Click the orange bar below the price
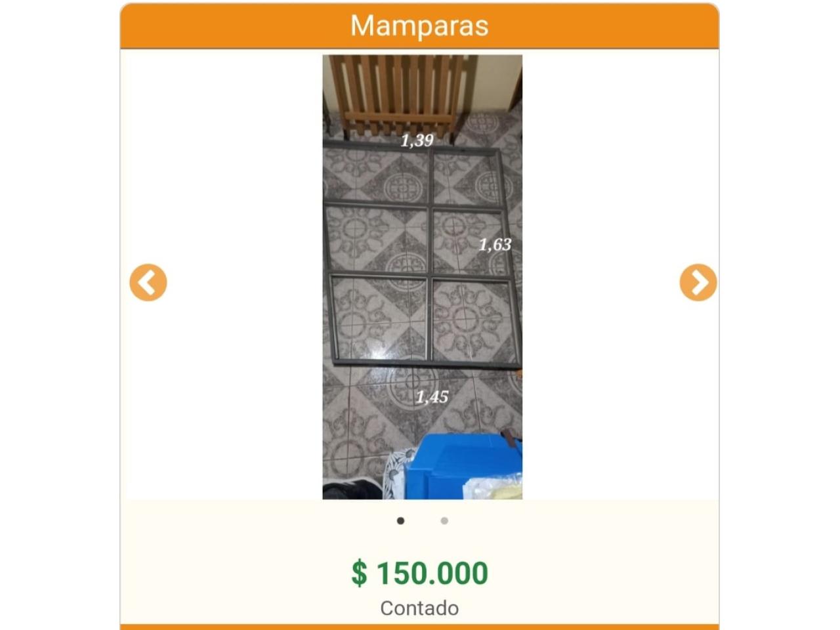The height and width of the screenshot is (630, 840). pyautogui.click(x=419, y=627)
